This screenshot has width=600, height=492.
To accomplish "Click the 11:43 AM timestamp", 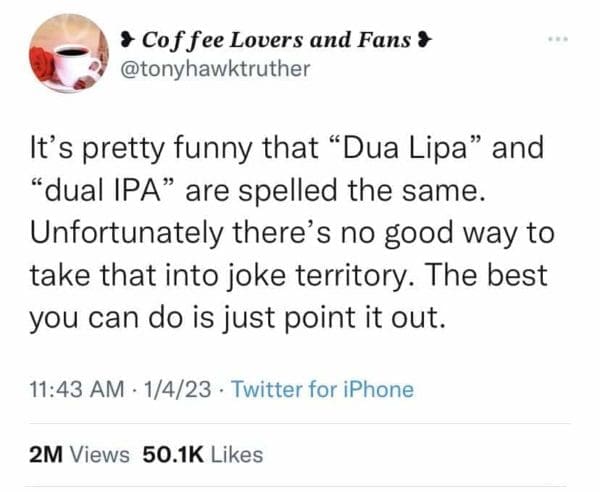I will tap(74, 389).
